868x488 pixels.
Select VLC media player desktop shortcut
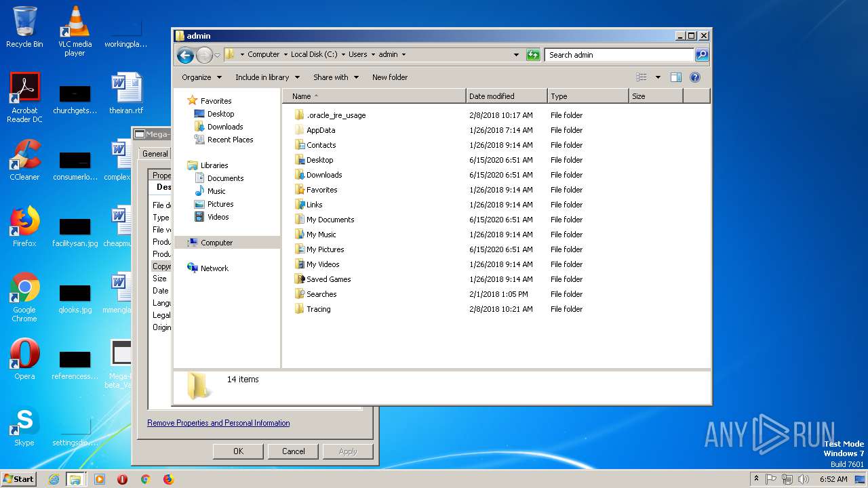[x=75, y=31]
